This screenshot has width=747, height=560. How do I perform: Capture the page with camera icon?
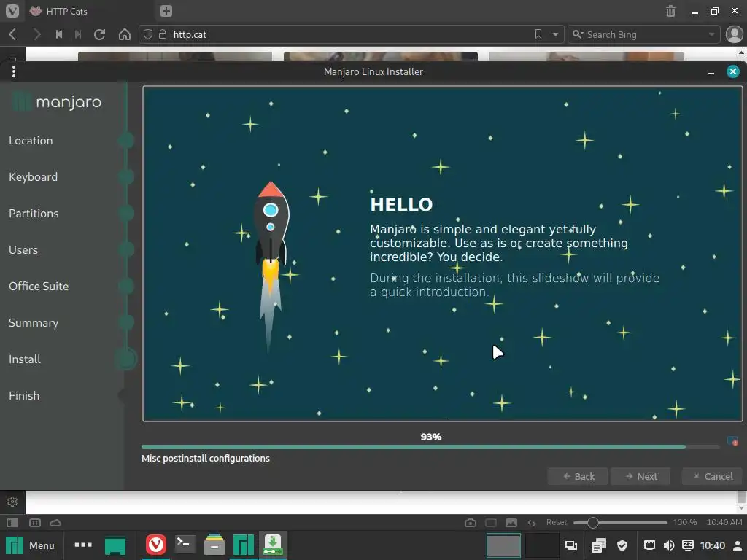click(471, 522)
